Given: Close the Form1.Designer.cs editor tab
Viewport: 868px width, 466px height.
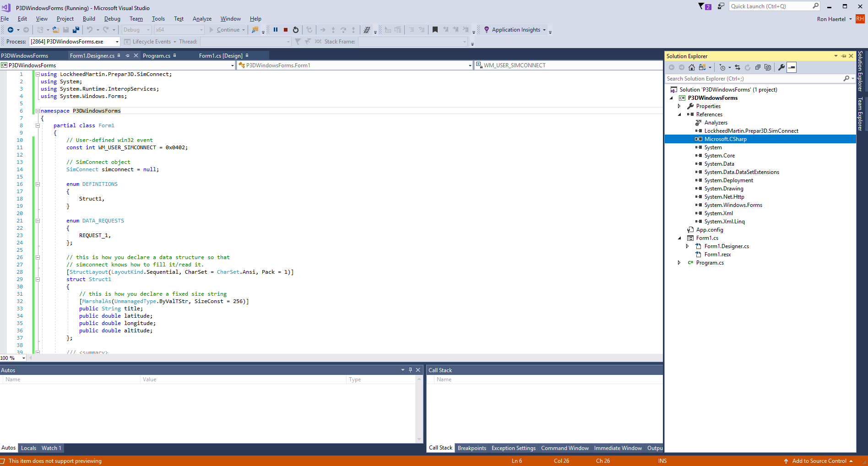Looking at the screenshot, I should click(x=136, y=56).
